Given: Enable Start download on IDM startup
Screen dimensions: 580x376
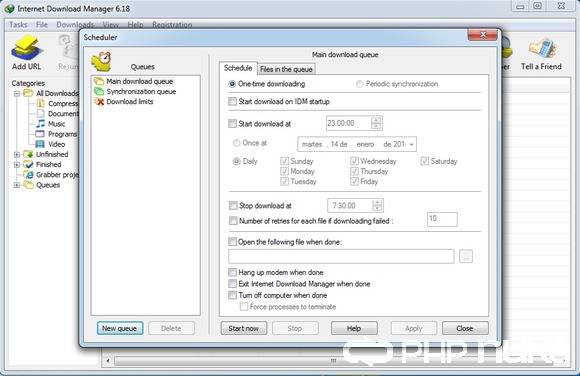Looking at the screenshot, I should pos(232,101).
